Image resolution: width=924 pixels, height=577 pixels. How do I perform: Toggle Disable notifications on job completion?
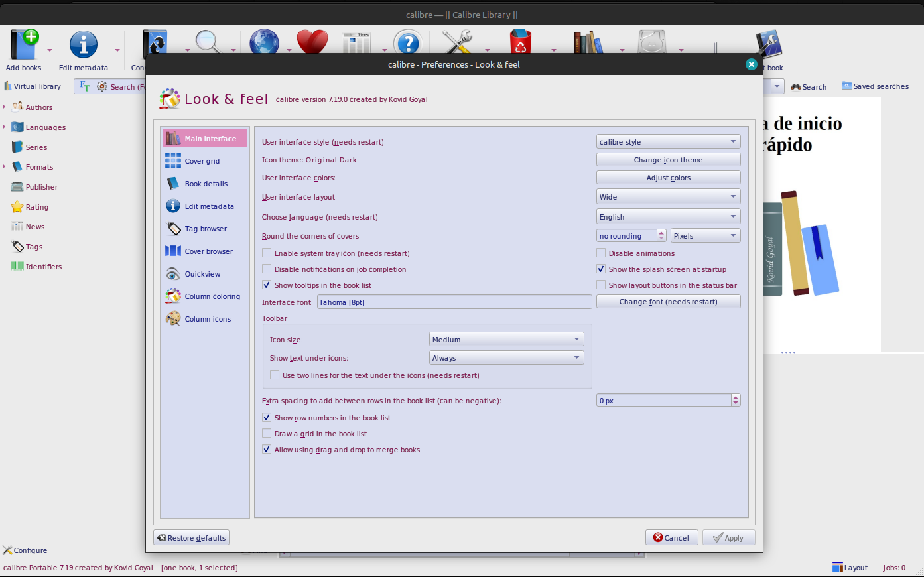coord(267,269)
